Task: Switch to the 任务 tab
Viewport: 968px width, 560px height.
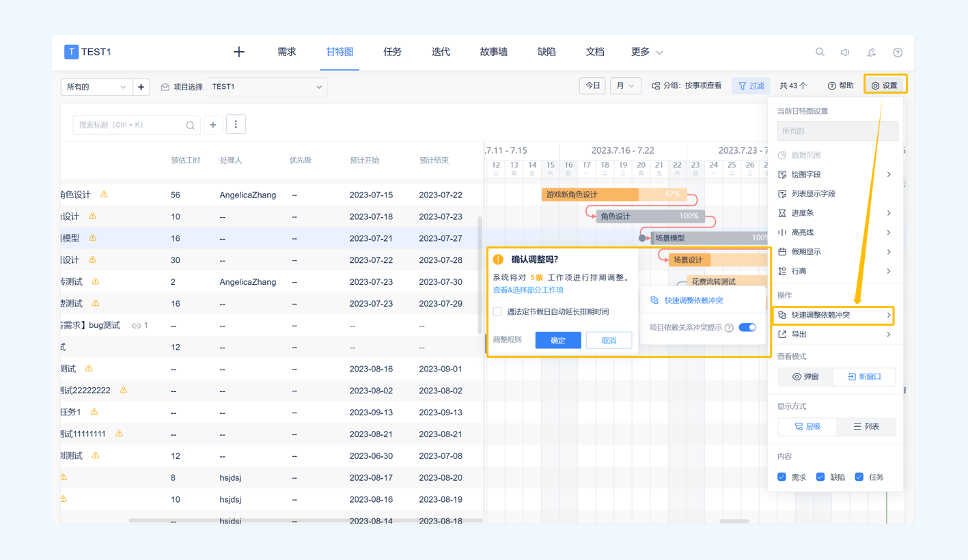Action: (392, 52)
